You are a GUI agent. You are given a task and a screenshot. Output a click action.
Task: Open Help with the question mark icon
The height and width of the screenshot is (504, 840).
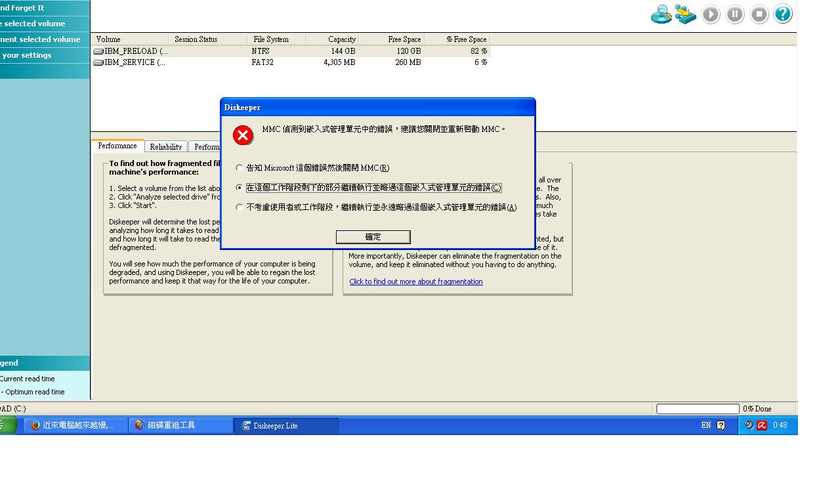point(783,14)
